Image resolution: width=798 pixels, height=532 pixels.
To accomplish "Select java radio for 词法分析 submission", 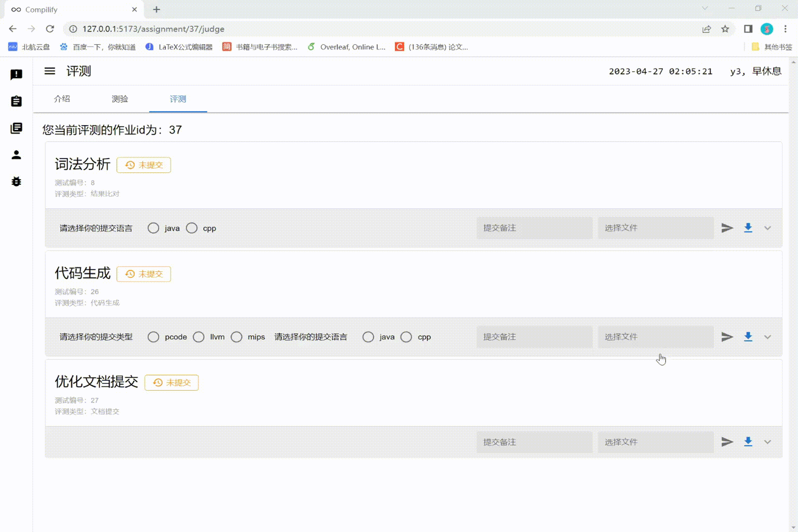I will tap(153, 228).
